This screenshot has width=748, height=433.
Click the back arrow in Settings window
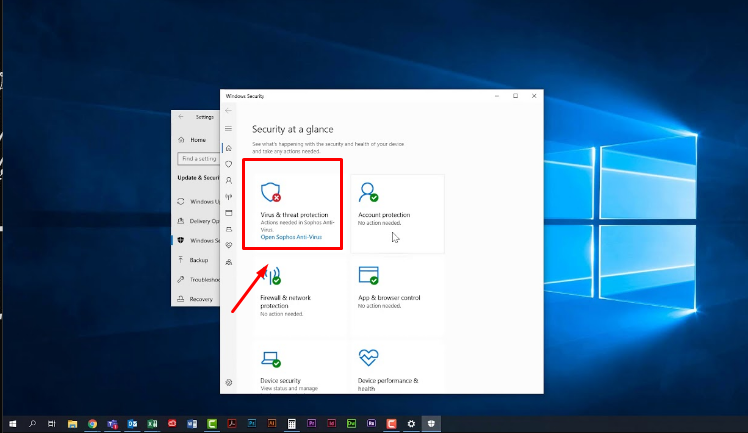tap(181, 117)
